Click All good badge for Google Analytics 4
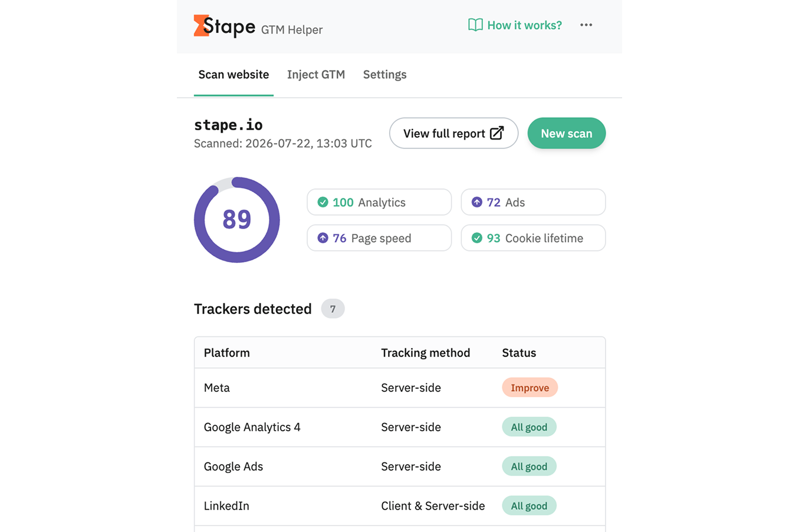Image resolution: width=799 pixels, height=532 pixels. pos(529,427)
